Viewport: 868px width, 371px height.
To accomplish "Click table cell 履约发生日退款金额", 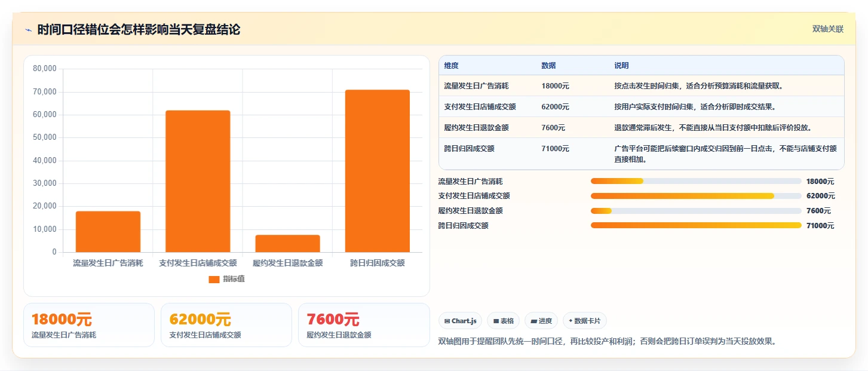I will click(476, 128).
